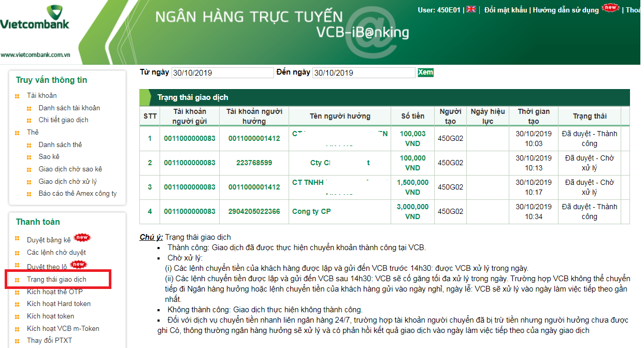The image size is (644, 348).
Task: Select beneficiary account 2904205022366
Action: coord(254,212)
